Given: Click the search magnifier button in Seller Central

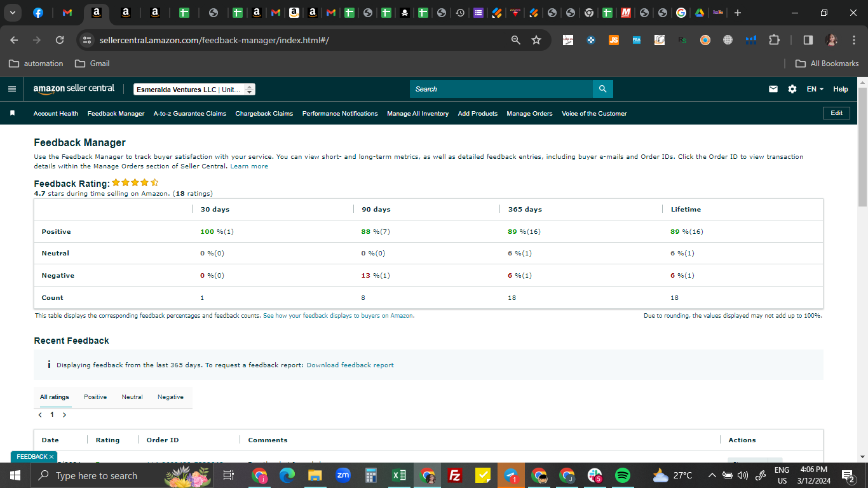Looking at the screenshot, I should pos(602,89).
